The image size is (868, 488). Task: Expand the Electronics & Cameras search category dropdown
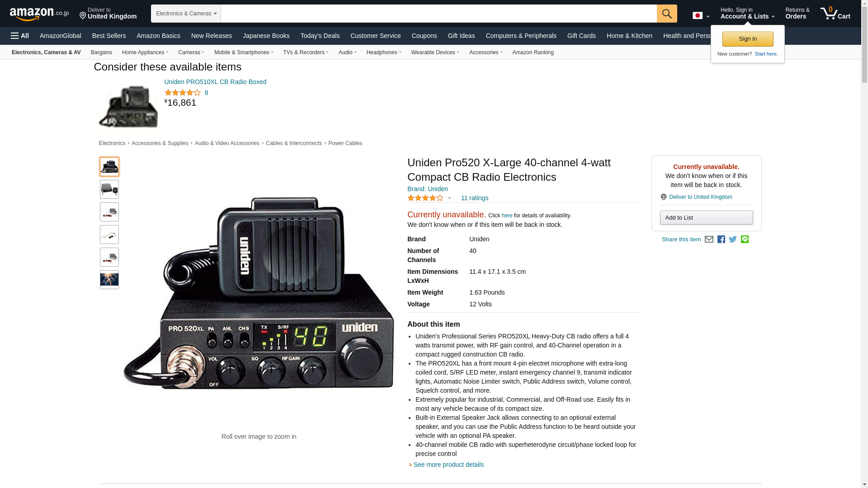186,14
